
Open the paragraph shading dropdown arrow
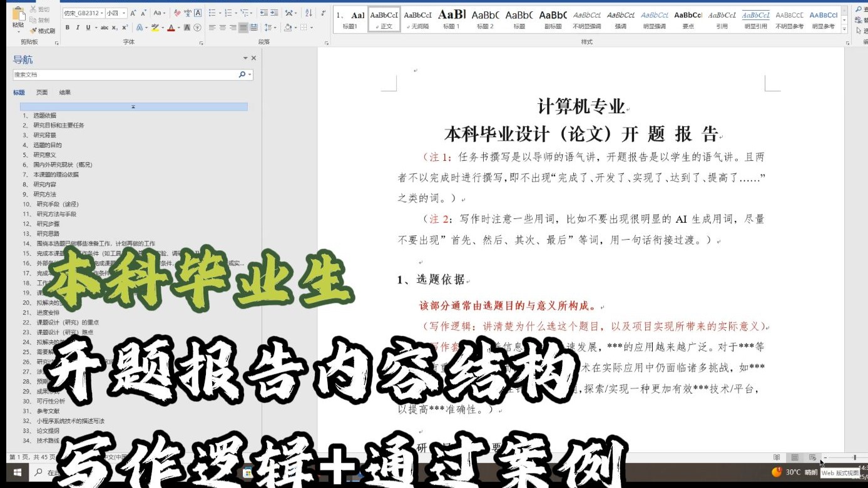click(x=295, y=28)
